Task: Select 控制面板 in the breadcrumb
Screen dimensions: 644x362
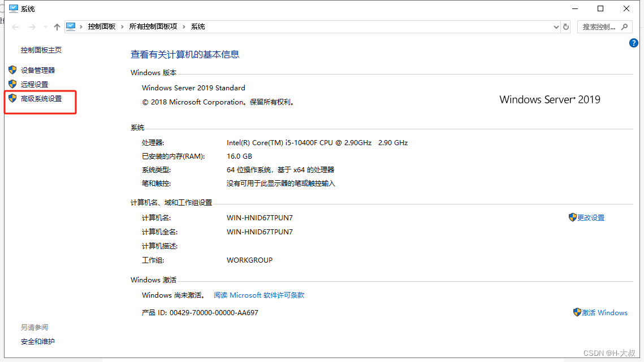Action: tap(101, 27)
